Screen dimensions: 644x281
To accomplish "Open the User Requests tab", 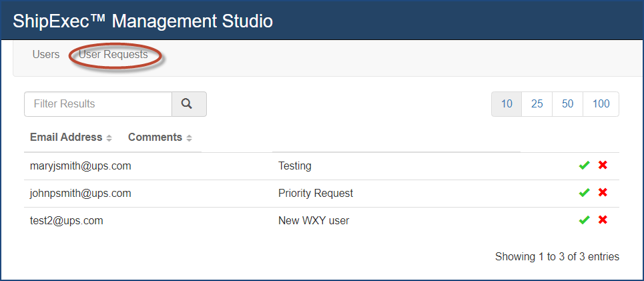I will coord(113,55).
